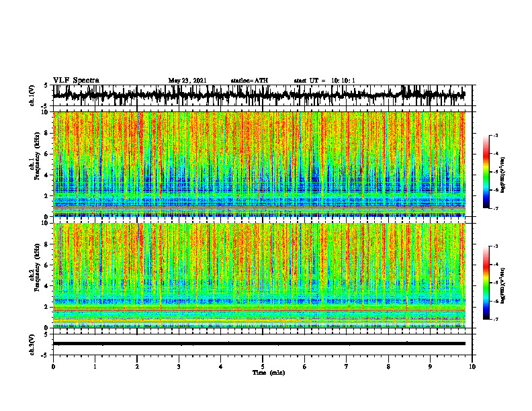Screen dimensions: 532x411
Task: Click time axis tick label 3
Action: coord(179,367)
